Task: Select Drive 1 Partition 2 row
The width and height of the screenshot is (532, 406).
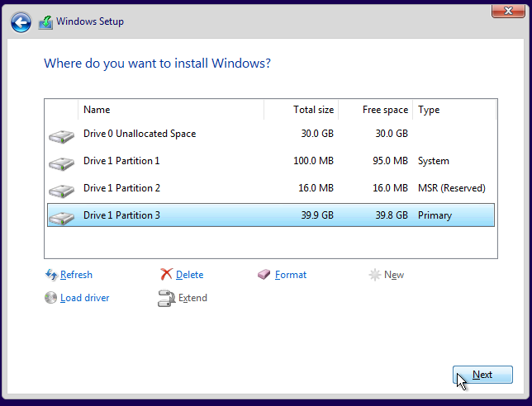Action: [x=271, y=188]
